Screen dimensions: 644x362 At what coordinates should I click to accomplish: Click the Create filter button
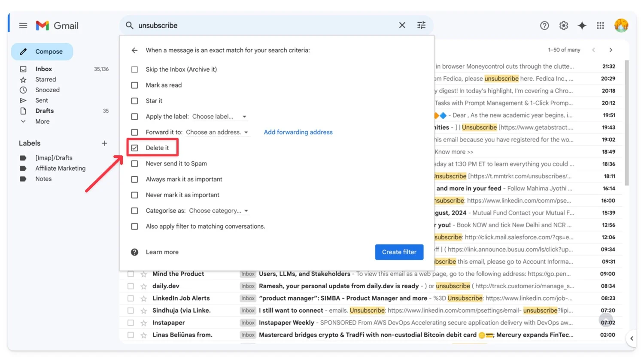point(399,252)
